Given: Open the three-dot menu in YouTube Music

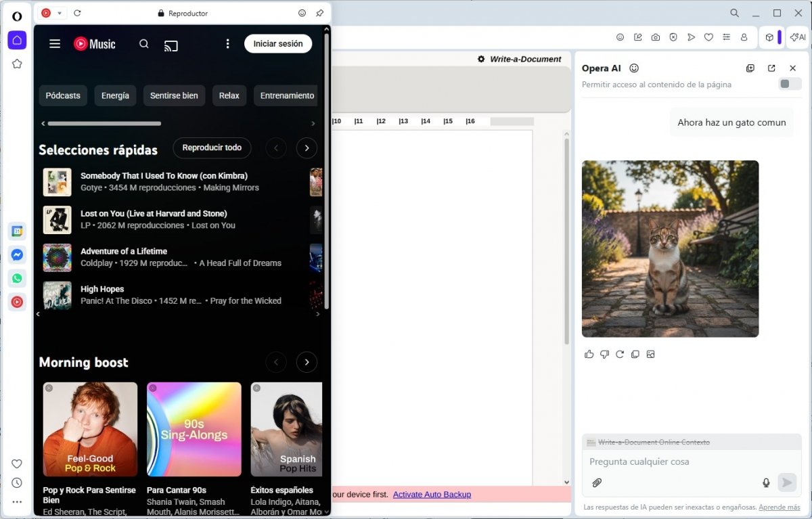Looking at the screenshot, I should click(x=227, y=44).
